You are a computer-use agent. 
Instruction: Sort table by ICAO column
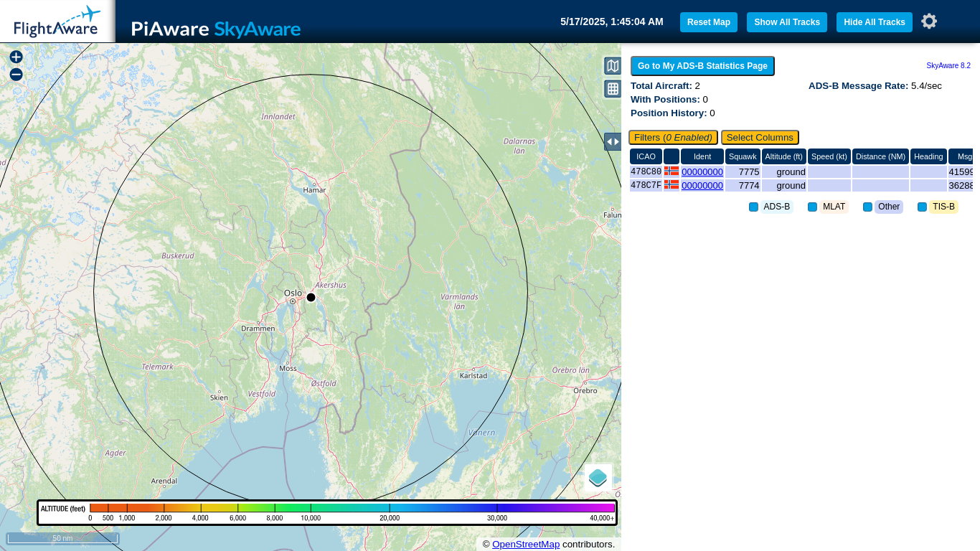coord(646,156)
